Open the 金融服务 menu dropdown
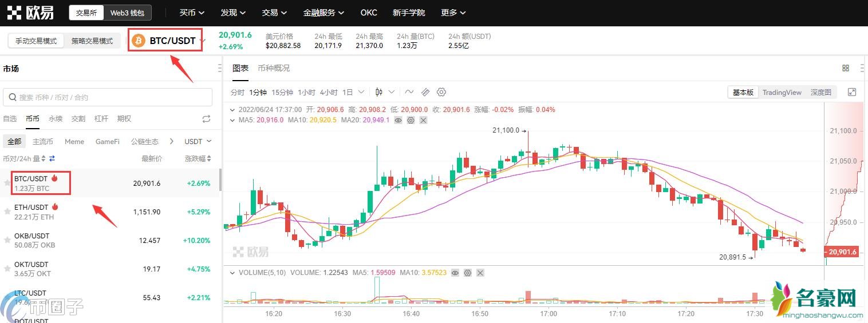Screen dimensions: 868x323 323,13
